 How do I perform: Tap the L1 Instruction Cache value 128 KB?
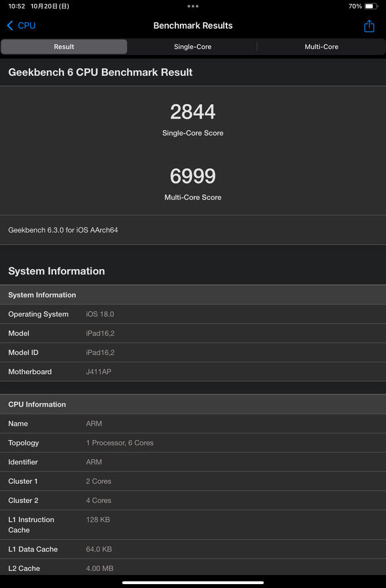(98, 520)
